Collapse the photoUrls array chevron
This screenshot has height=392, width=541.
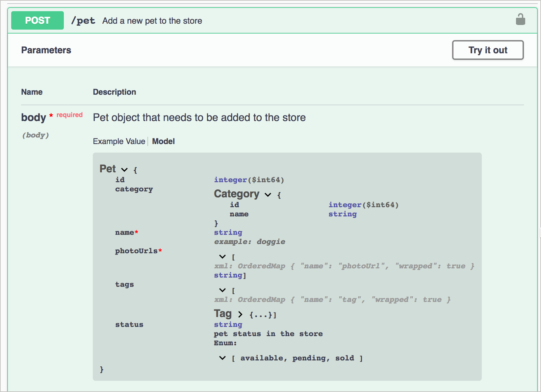pos(222,257)
